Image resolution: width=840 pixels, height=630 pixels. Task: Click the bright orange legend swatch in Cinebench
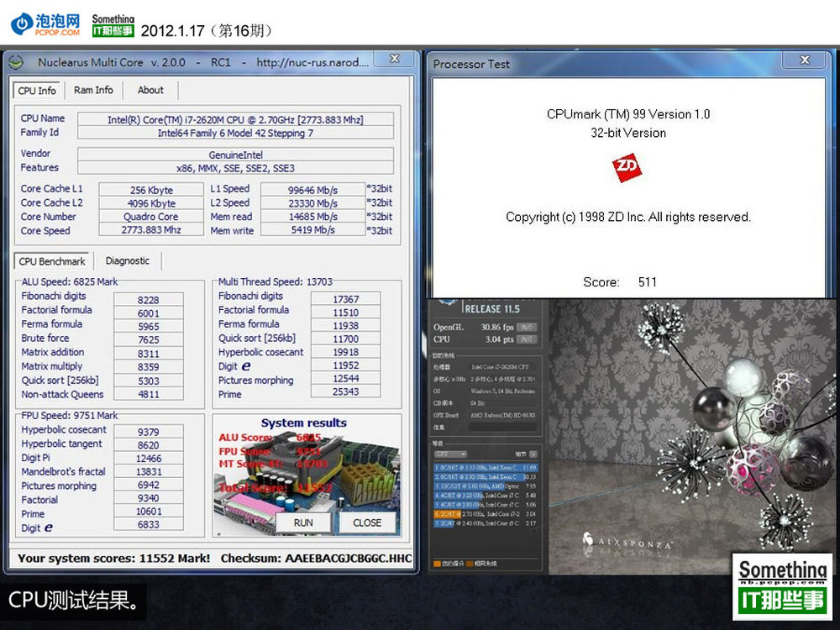coord(437,564)
